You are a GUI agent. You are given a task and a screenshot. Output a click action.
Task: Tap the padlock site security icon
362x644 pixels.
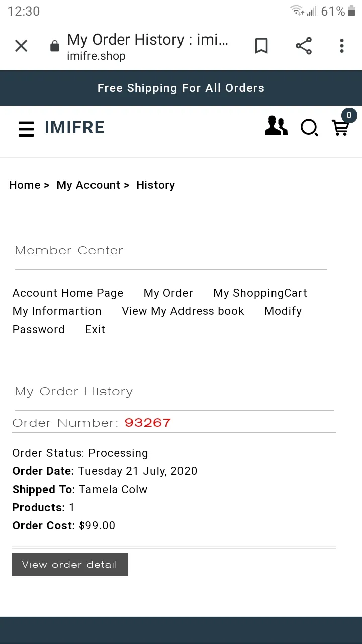54,47
